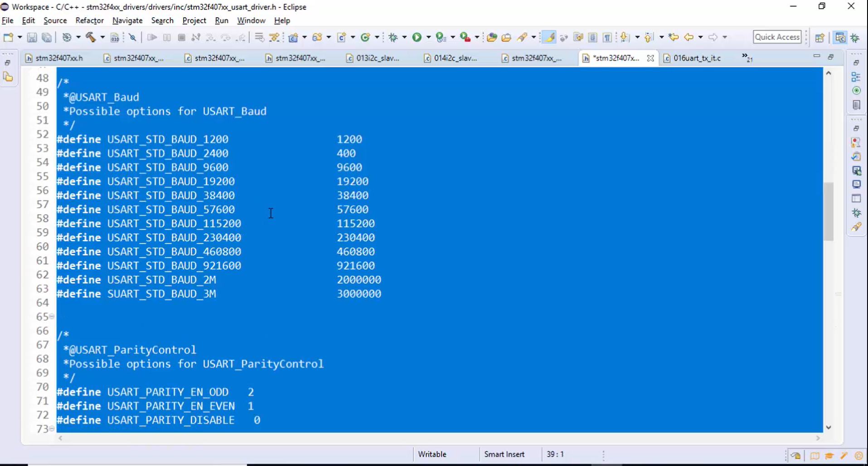The image size is (868, 466).
Task: Save the current file with the disk icon
Action: 32,37
